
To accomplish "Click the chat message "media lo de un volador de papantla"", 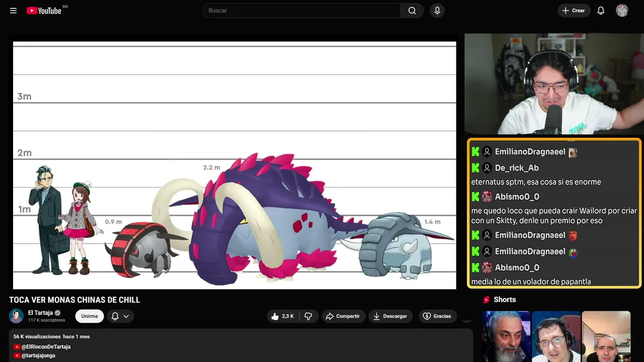I will pyautogui.click(x=531, y=282).
